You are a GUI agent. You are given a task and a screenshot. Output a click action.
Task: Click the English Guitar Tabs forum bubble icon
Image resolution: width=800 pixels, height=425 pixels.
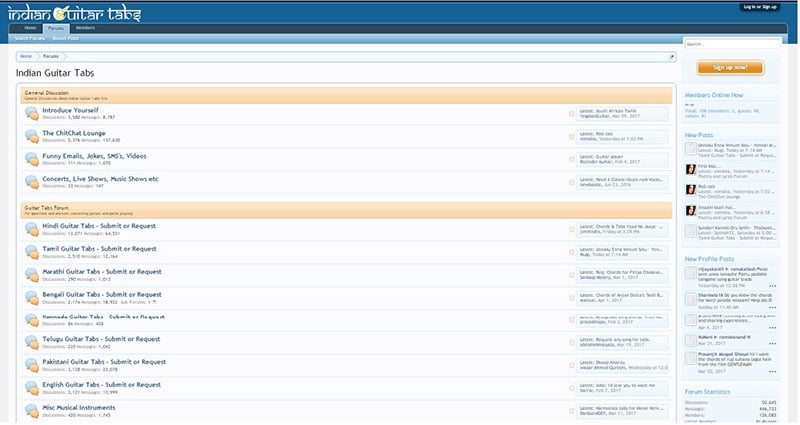[x=32, y=388]
